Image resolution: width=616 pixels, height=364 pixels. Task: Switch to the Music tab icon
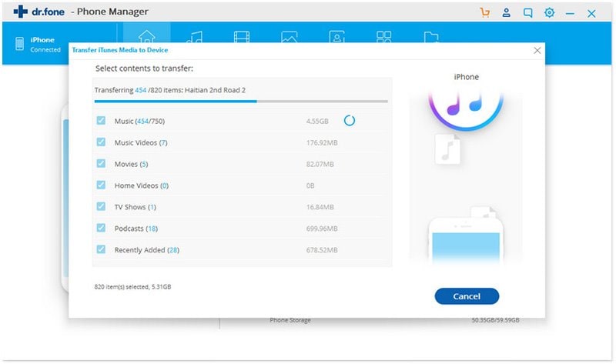click(195, 37)
